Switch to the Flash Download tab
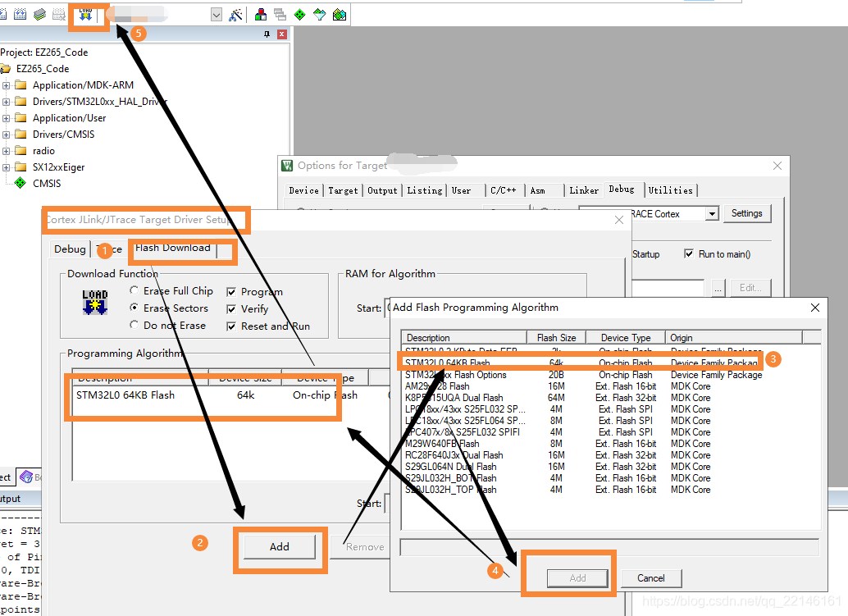The height and width of the screenshot is (616, 848). (x=173, y=248)
